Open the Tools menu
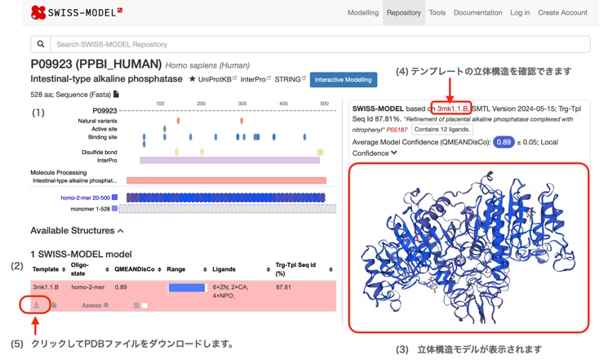This screenshot has height=364, width=608. (x=437, y=12)
